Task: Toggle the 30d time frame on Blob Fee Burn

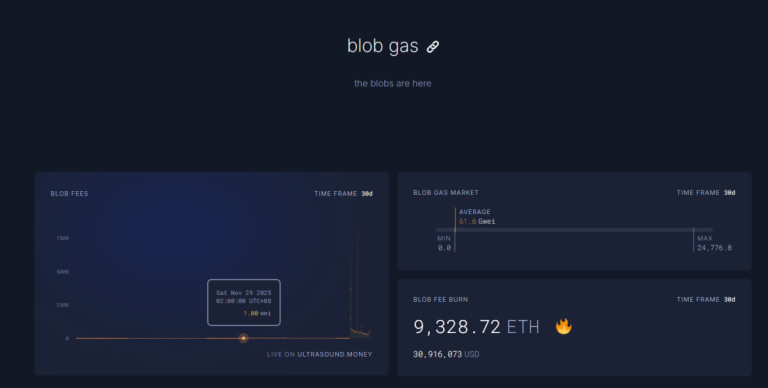Action: [729, 300]
